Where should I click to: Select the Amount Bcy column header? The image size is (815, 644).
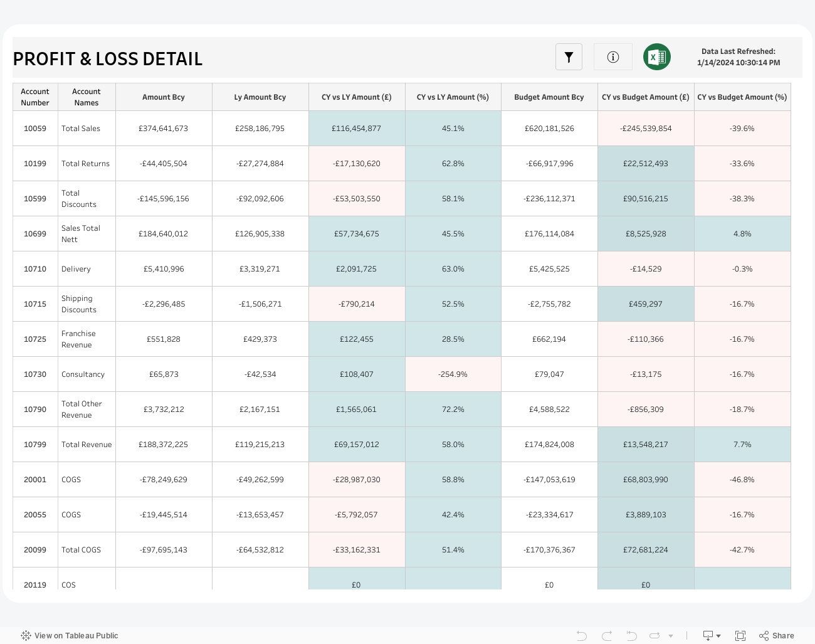pos(164,97)
